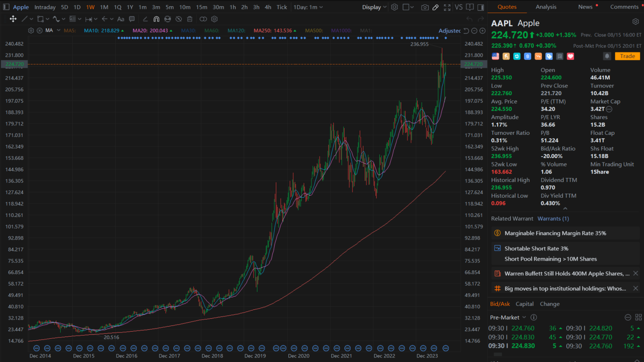
Task: Click the Dec 2019 event marker on timeline
Action: click(250, 348)
